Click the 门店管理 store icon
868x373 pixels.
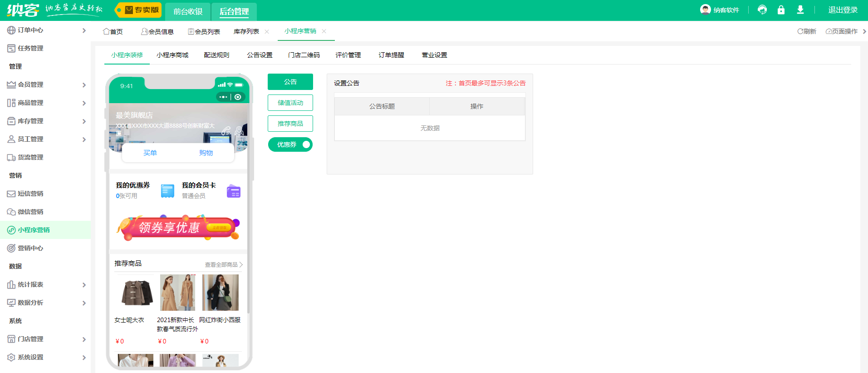pyautogui.click(x=11, y=339)
